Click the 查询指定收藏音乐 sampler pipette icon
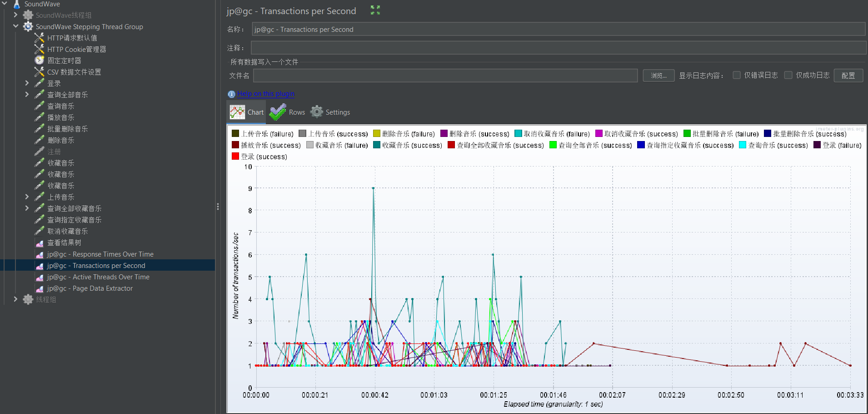The height and width of the screenshot is (414, 868). pos(40,220)
